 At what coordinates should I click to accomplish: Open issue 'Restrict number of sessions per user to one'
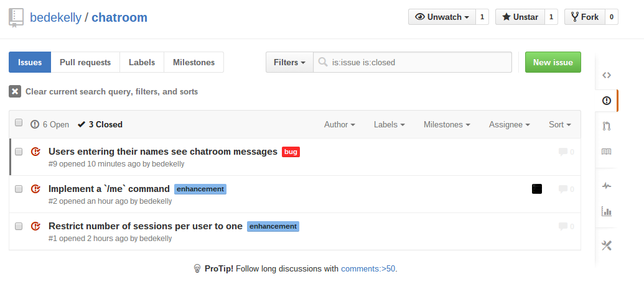(x=146, y=226)
